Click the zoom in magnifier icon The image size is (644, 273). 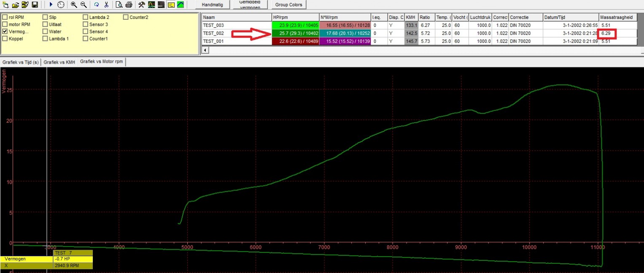[74, 5]
